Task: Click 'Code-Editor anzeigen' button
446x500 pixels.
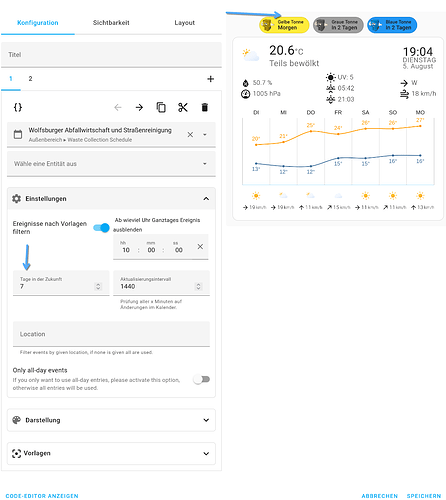Action: 42,496
